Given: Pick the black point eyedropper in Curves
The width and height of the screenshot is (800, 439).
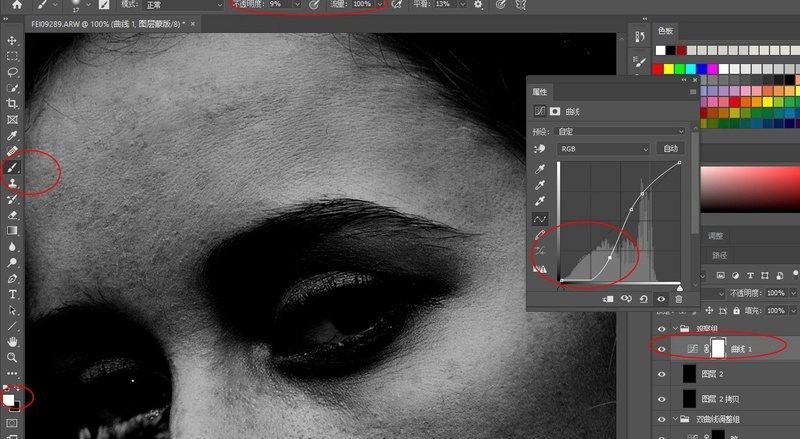Looking at the screenshot, I should tap(539, 168).
